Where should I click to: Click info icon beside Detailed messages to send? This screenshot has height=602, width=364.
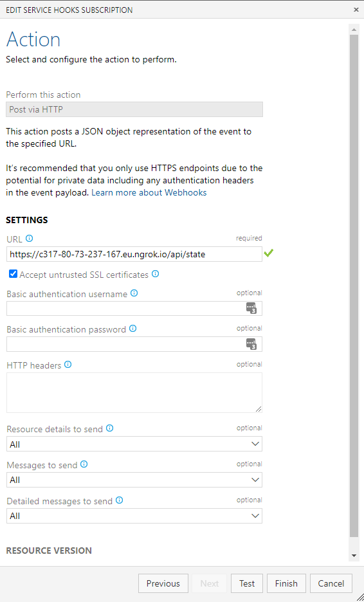(120, 500)
